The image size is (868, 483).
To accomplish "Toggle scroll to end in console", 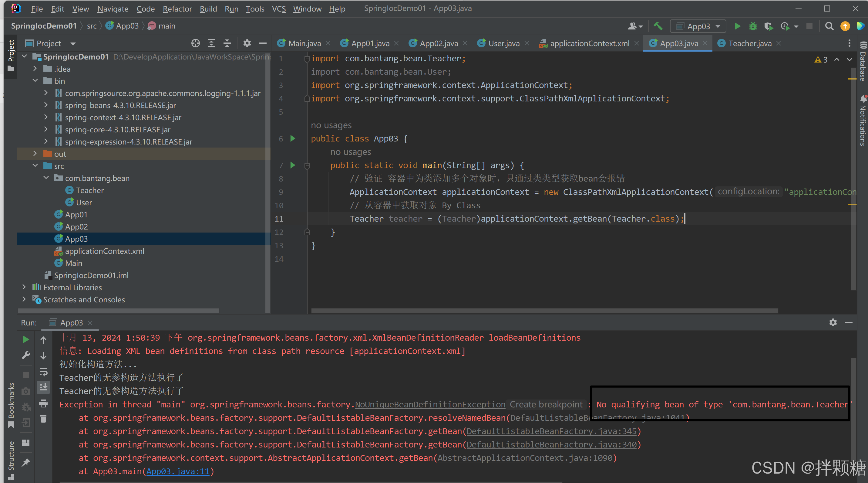I will coord(43,387).
